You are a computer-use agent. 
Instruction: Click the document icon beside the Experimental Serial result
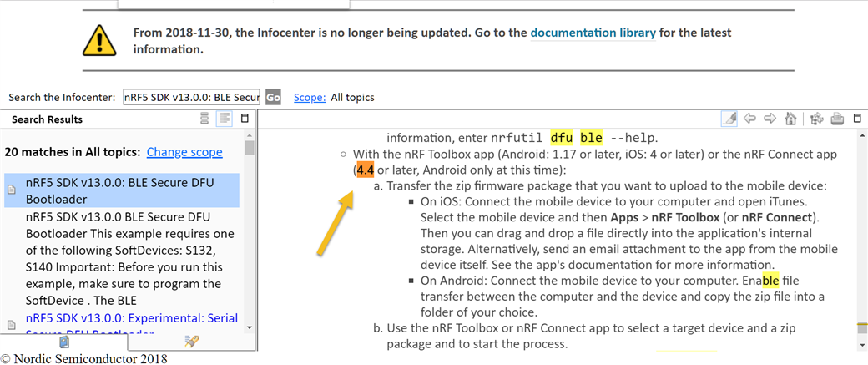point(11,325)
